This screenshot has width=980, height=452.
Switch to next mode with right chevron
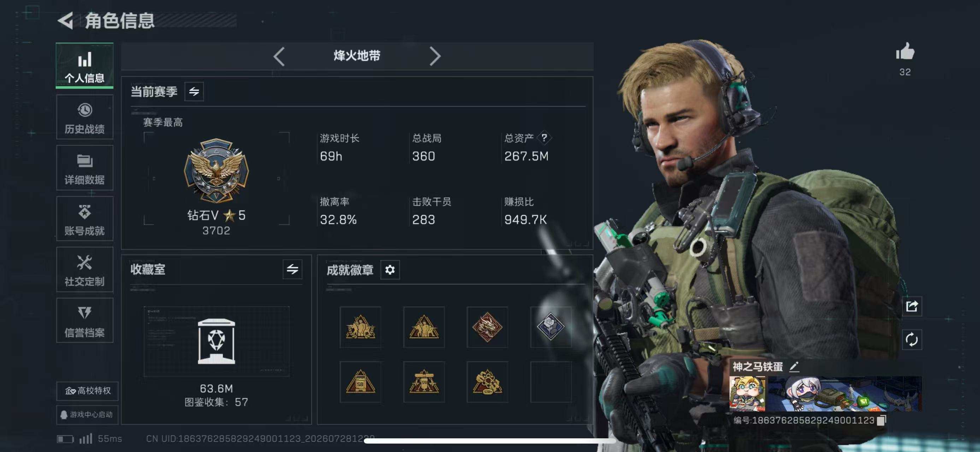pyautogui.click(x=435, y=56)
